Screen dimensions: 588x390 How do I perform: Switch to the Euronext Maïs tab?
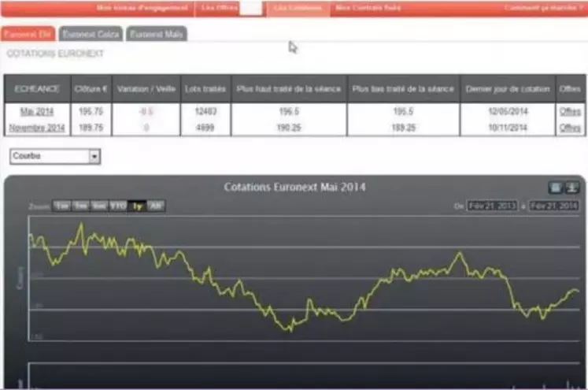pyautogui.click(x=156, y=34)
